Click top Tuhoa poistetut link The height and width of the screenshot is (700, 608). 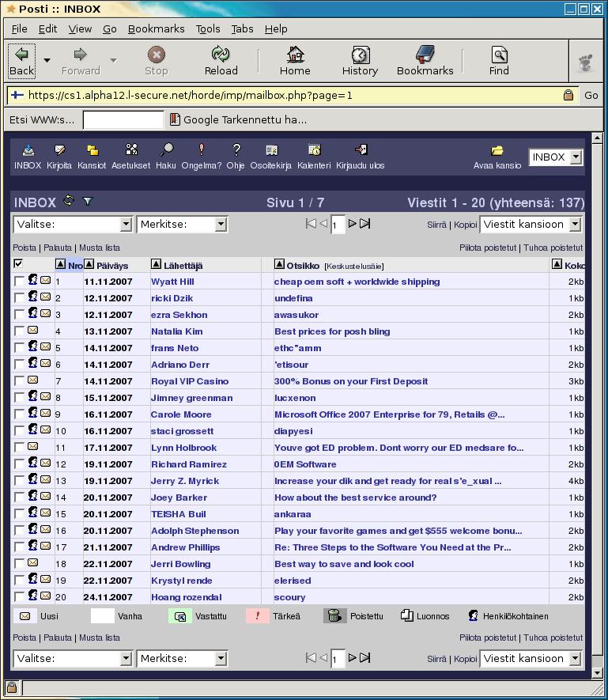point(553,248)
